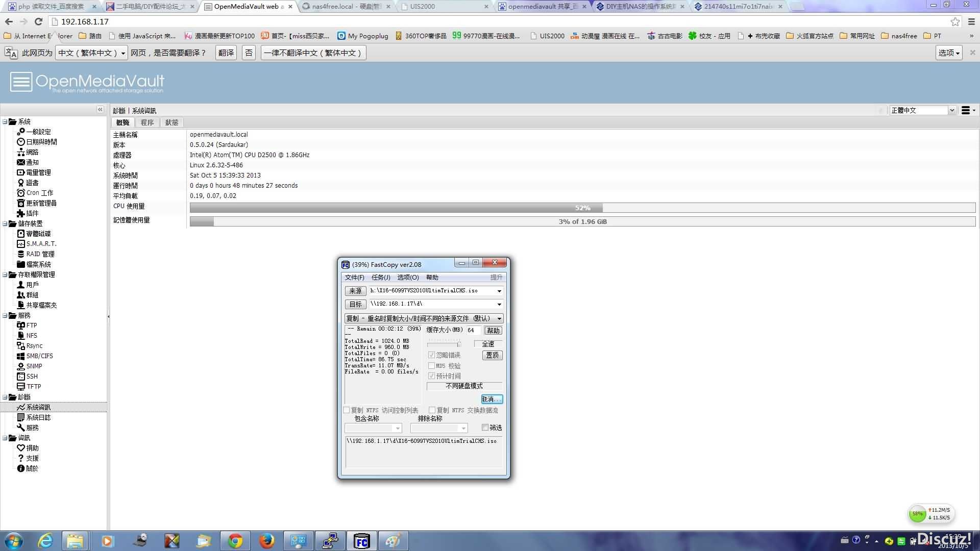980x551 pixels.
Task: Click the Windows Start button
Action: coord(14,541)
